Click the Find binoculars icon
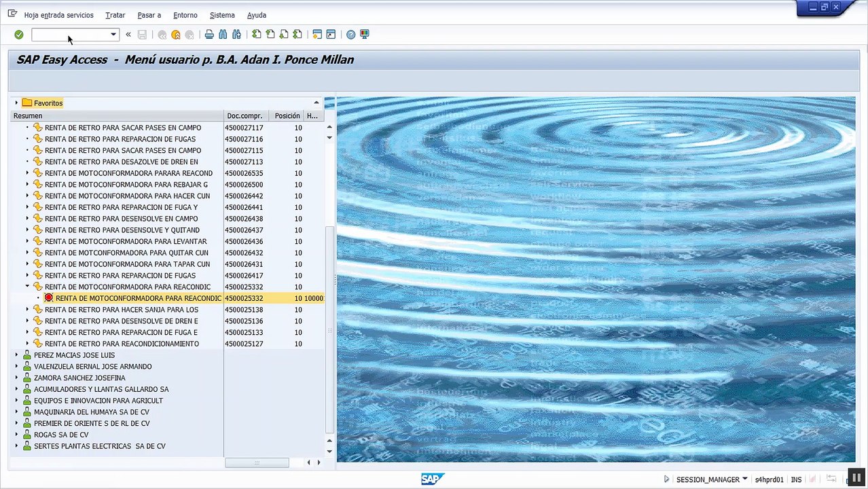868x489 pixels. (223, 35)
